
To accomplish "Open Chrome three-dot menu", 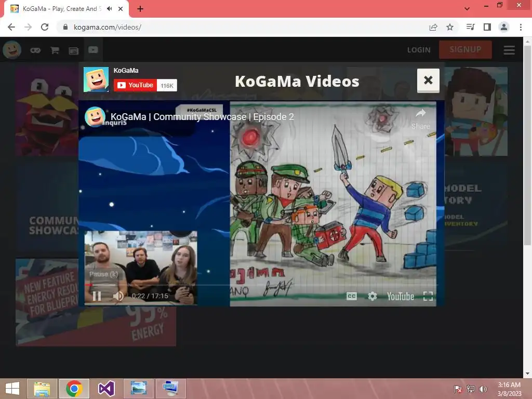I will tap(521, 27).
